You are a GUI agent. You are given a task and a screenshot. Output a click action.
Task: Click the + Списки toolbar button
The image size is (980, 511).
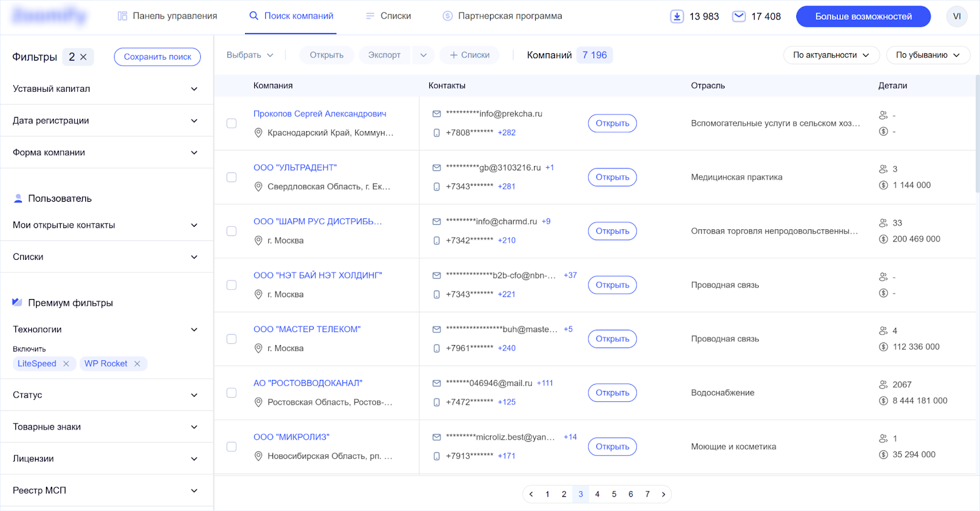[470, 55]
